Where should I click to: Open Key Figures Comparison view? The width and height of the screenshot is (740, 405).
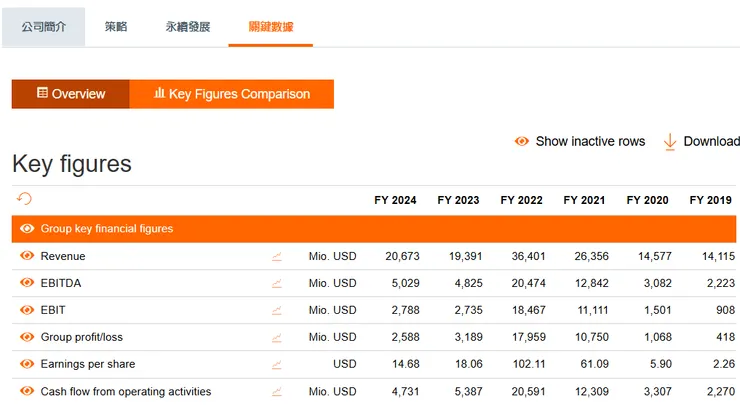[232, 94]
